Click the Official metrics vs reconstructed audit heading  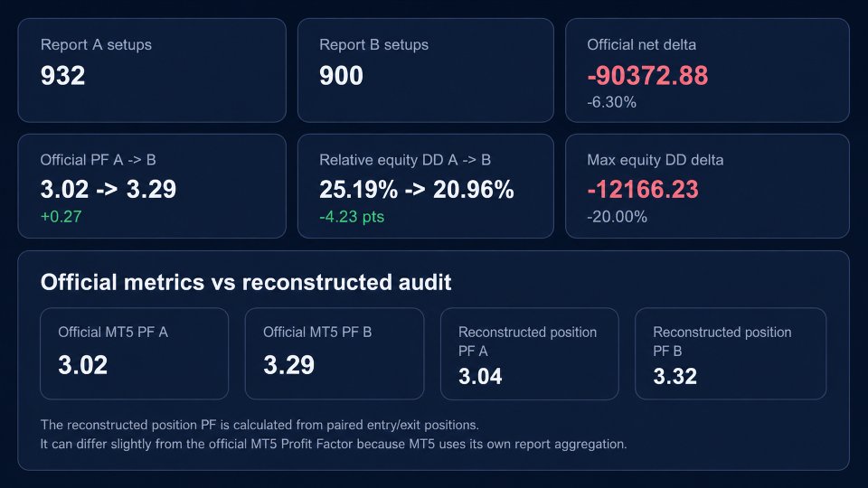click(x=246, y=282)
